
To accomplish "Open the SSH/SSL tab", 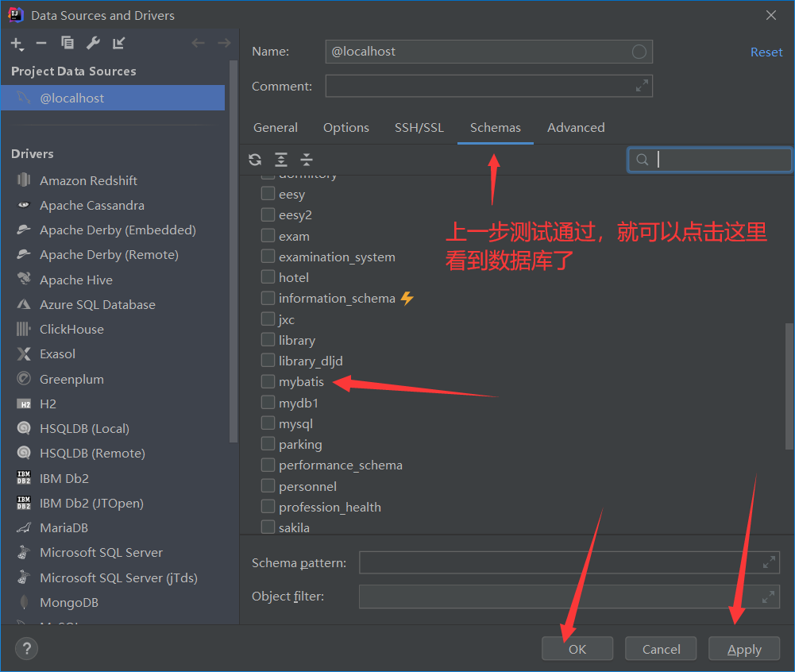I will click(x=419, y=127).
